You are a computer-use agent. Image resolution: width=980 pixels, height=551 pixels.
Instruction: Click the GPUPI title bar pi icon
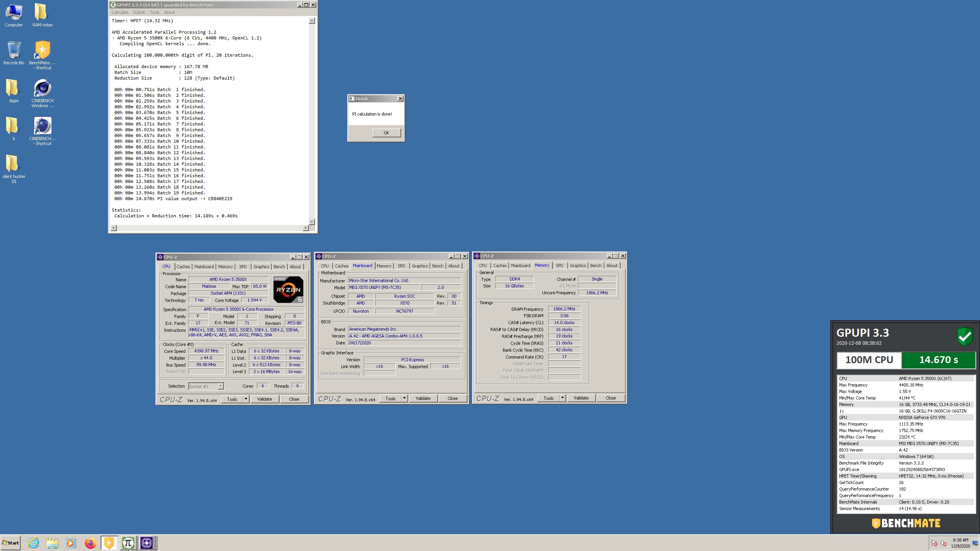pyautogui.click(x=113, y=5)
